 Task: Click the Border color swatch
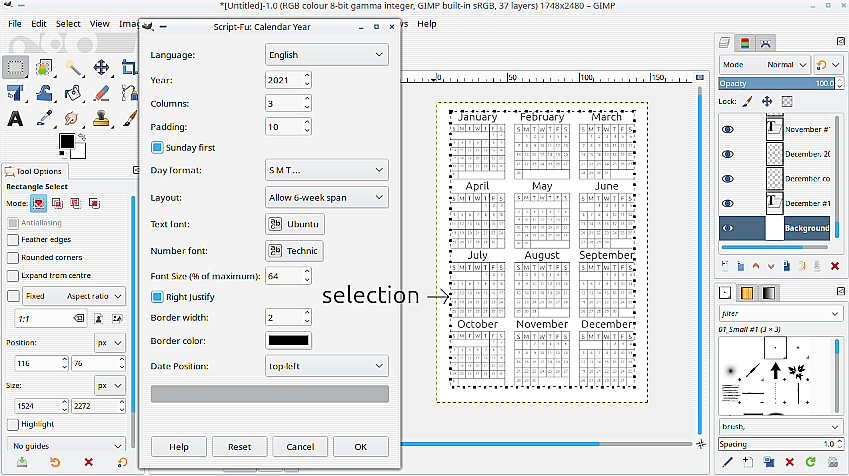[288, 341]
